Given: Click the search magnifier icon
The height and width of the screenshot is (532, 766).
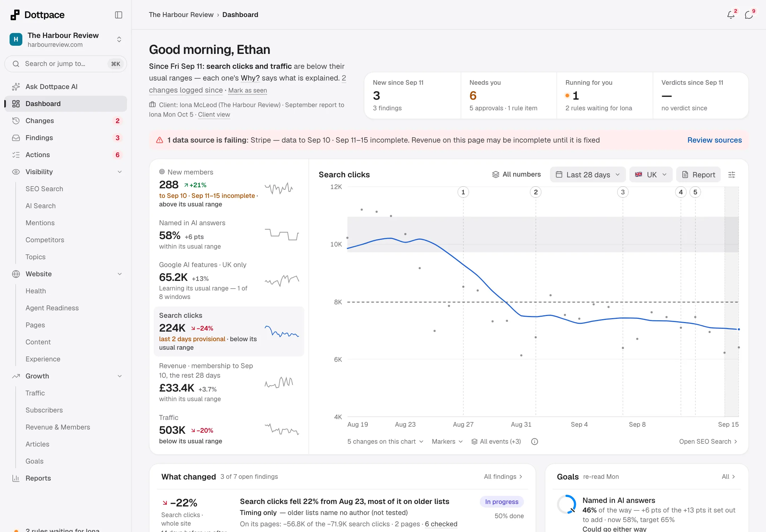Looking at the screenshot, I should 16,64.
